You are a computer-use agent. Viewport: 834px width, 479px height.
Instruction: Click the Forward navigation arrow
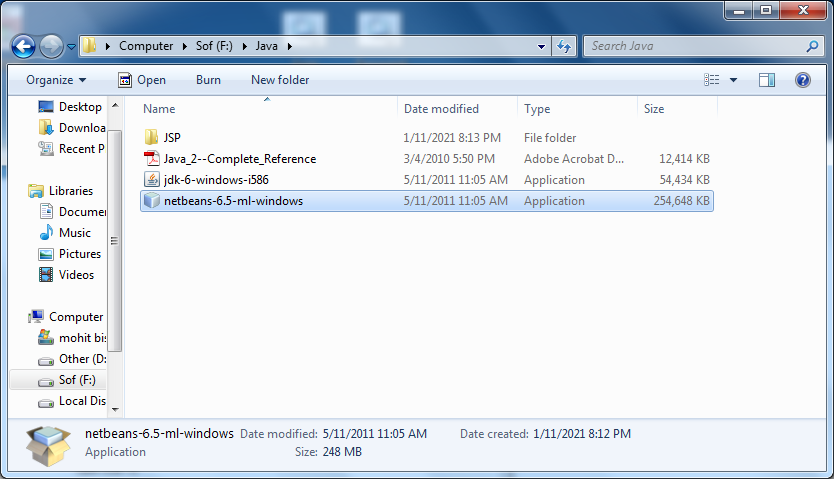52,46
